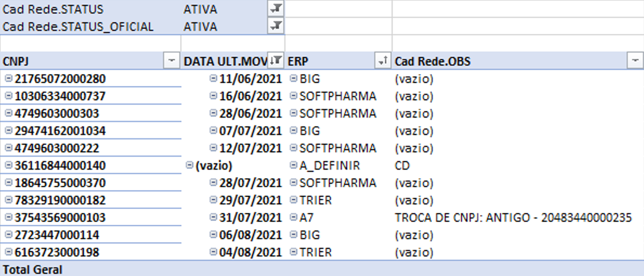The image size is (644, 276).
Task: Collapse the A_DEFINIR ERP group
Action: (x=294, y=165)
